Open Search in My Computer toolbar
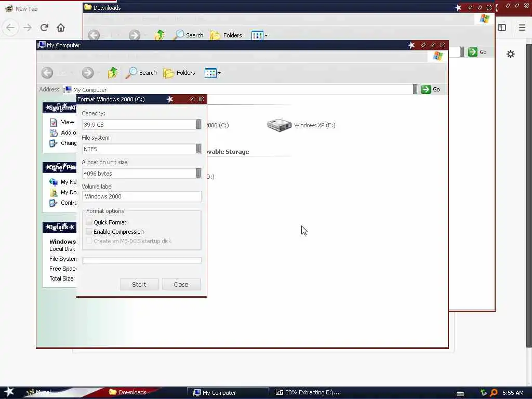 click(x=141, y=73)
